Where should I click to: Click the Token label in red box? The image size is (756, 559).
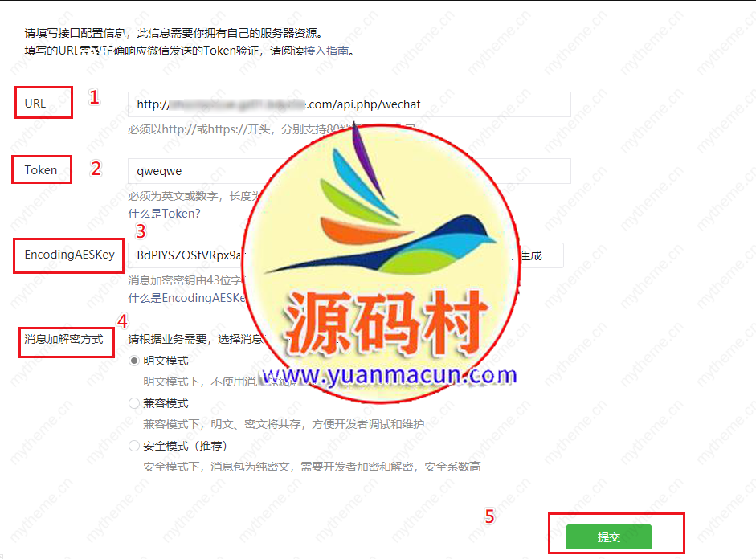(41, 170)
